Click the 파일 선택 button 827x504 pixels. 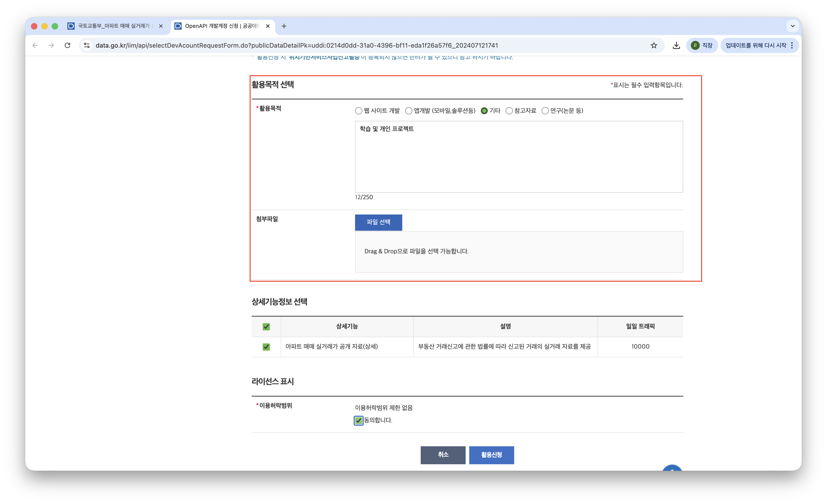(378, 222)
